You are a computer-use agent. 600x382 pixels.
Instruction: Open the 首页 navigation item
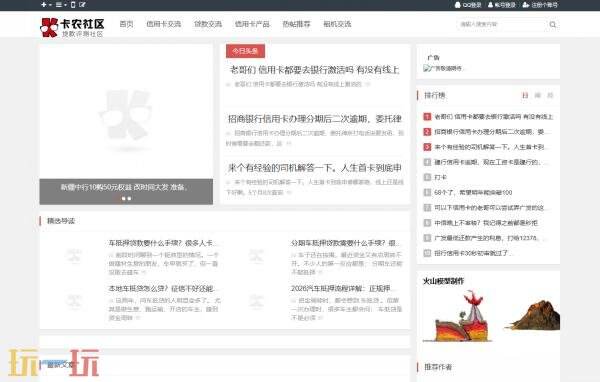pyautogui.click(x=126, y=24)
